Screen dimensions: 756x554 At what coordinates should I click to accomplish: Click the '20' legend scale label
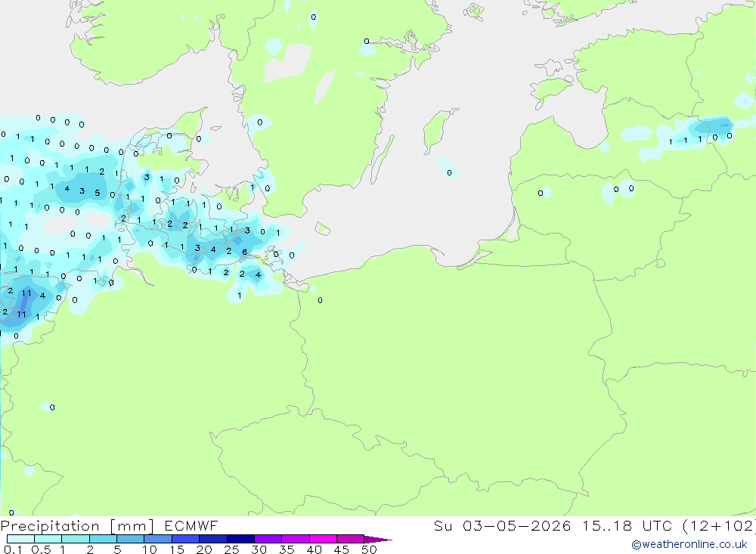[204, 549]
